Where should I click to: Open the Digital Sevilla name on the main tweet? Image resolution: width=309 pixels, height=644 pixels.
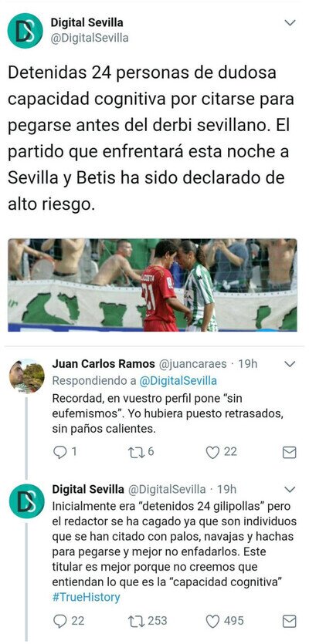point(87,22)
